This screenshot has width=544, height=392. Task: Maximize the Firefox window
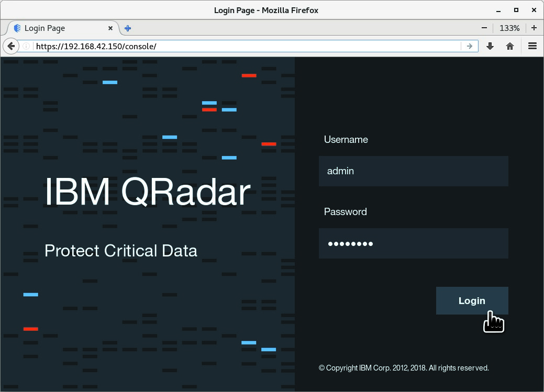click(516, 10)
